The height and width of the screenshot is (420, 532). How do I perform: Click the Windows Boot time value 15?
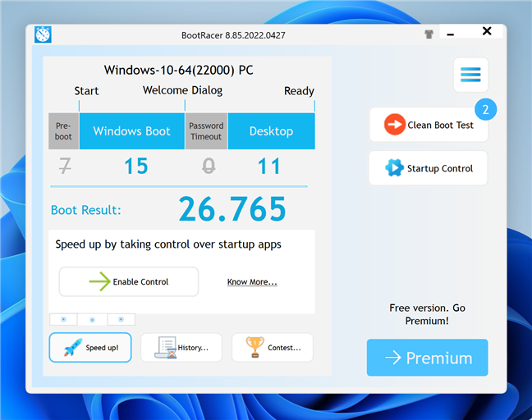pos(136,166)
